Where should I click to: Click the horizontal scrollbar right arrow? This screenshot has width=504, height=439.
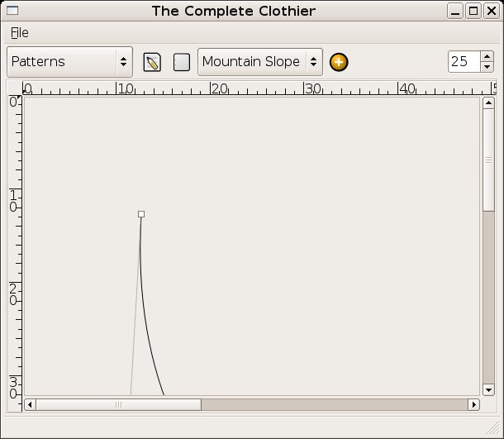473,404
